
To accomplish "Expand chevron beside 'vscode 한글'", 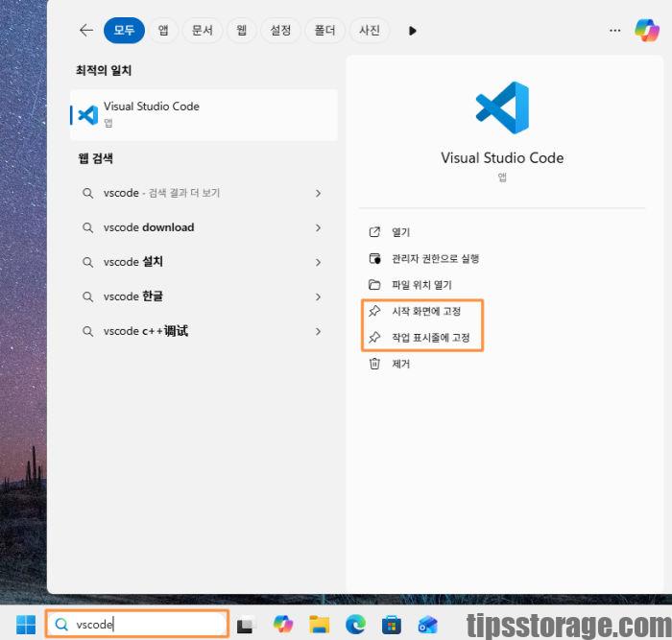I will [318, 296].
